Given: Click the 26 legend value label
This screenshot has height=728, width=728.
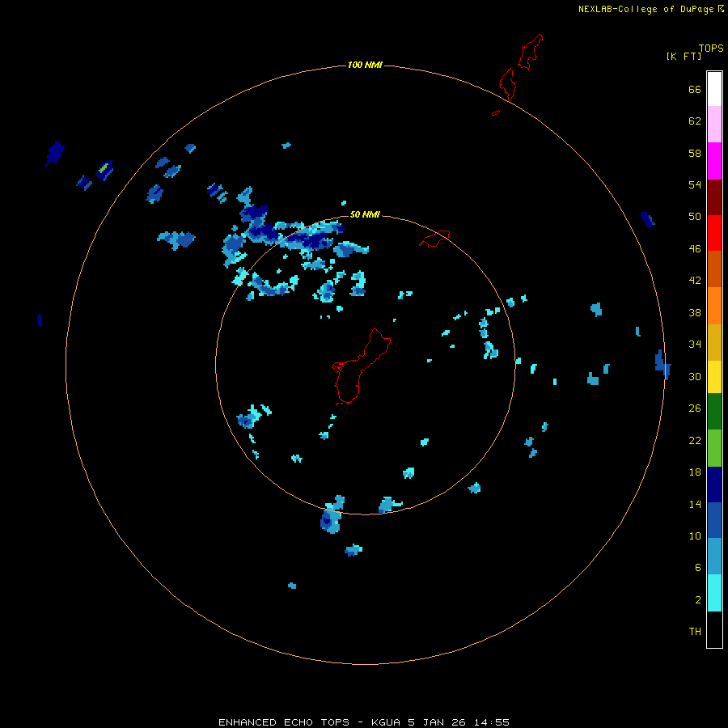Looking at the screenshot, I should (x=695, y=408).
